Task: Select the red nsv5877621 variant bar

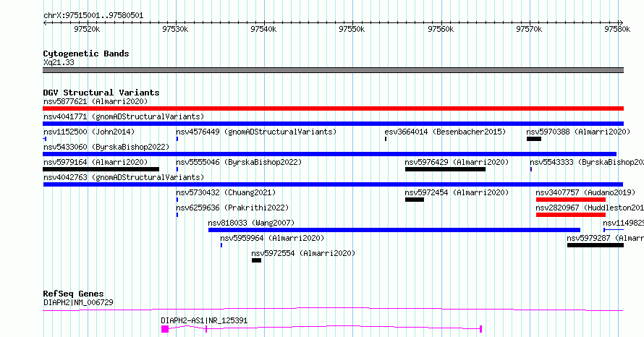Action: 333,108
